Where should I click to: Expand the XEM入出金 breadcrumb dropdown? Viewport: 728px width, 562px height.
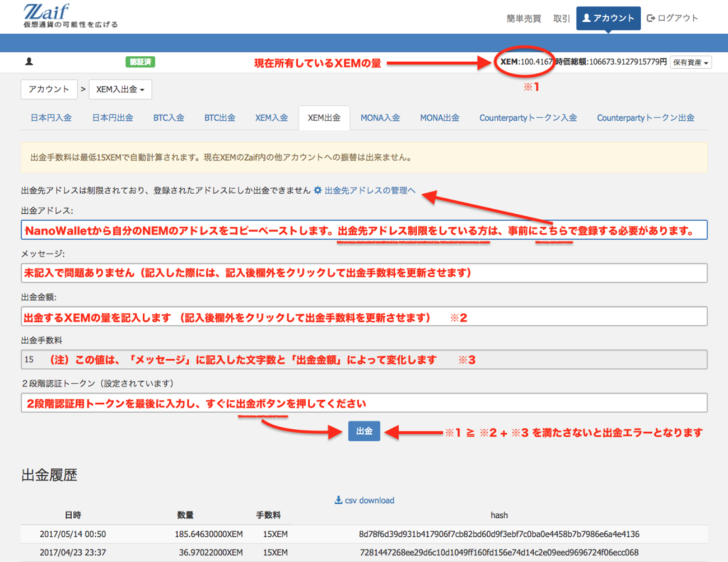coord(120,90)
